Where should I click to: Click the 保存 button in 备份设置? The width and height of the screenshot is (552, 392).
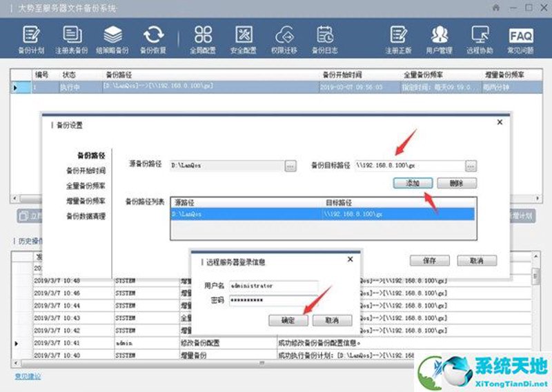430,261
